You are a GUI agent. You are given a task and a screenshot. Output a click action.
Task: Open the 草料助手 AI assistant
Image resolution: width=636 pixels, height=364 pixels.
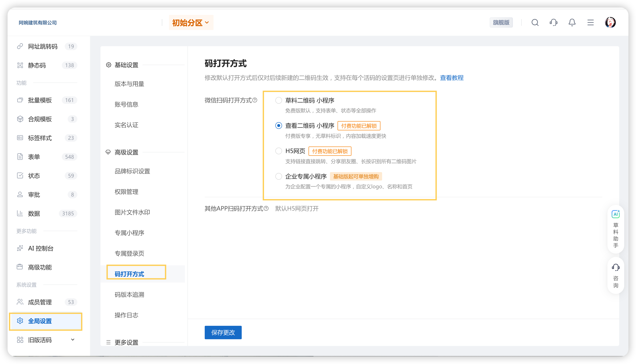(615, 229)
